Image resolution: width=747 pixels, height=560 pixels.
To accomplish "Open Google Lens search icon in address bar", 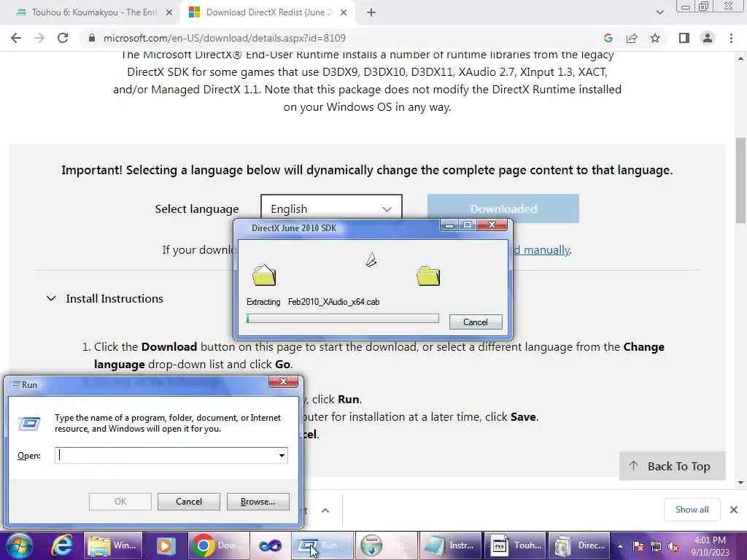I will coord(608,38).
